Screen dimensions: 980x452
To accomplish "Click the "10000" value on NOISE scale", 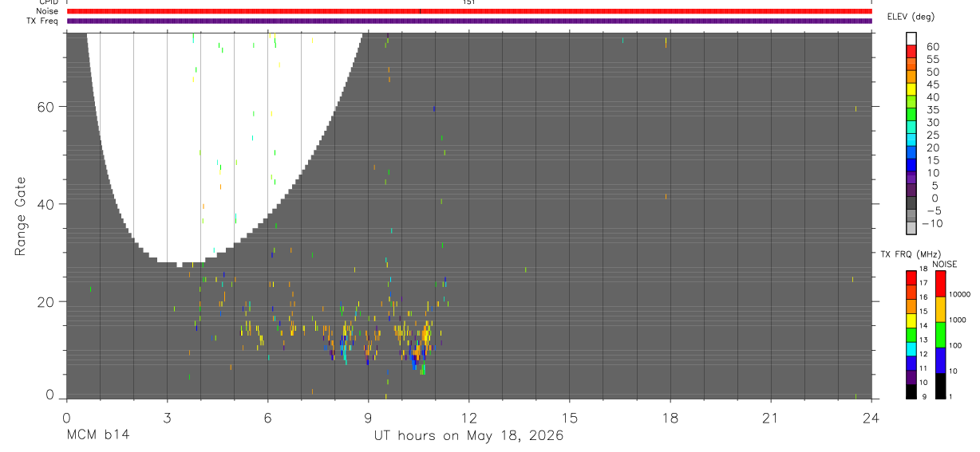I will (959, 295).
